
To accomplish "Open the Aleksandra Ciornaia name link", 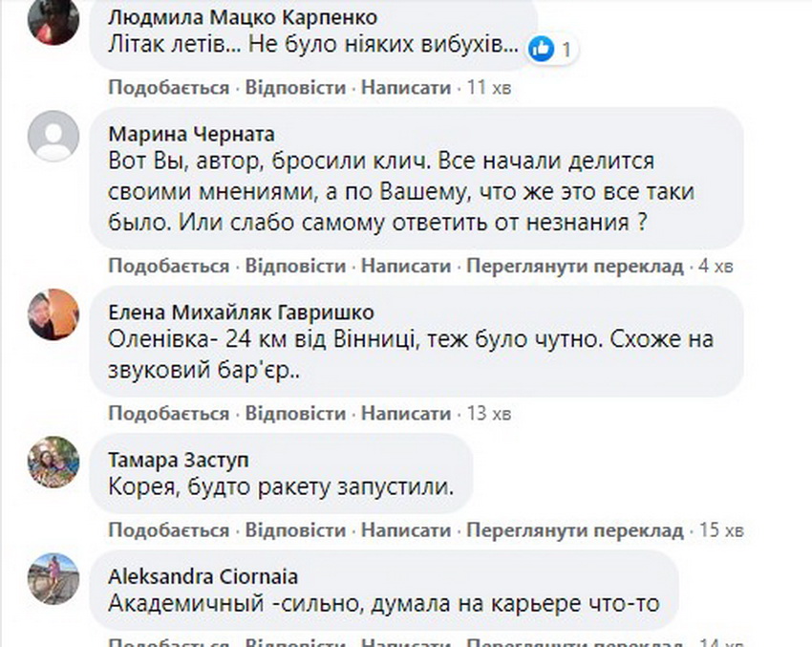I will 203,576.
